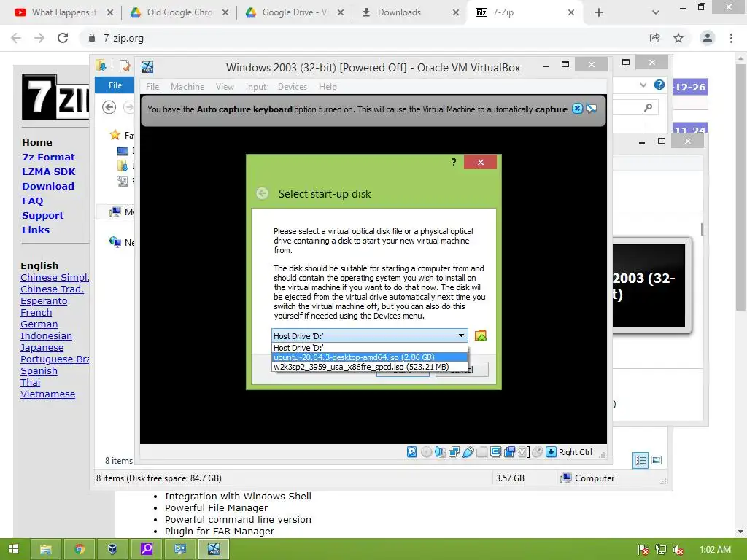This screenshot has height=560, width=747.
Task: Click the taskbar clock showing 1:02 AM
Action: 716,550
